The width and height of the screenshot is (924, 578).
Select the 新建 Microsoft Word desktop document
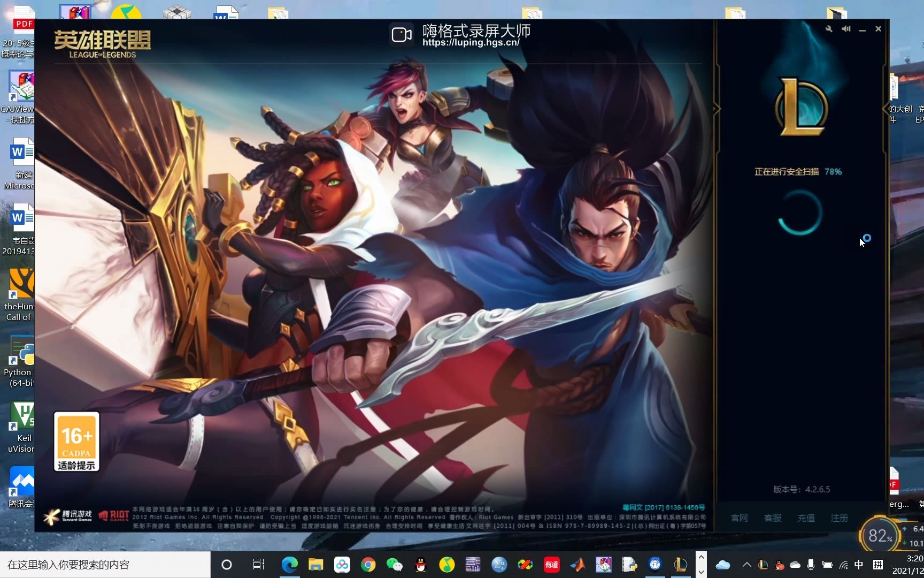20,163
